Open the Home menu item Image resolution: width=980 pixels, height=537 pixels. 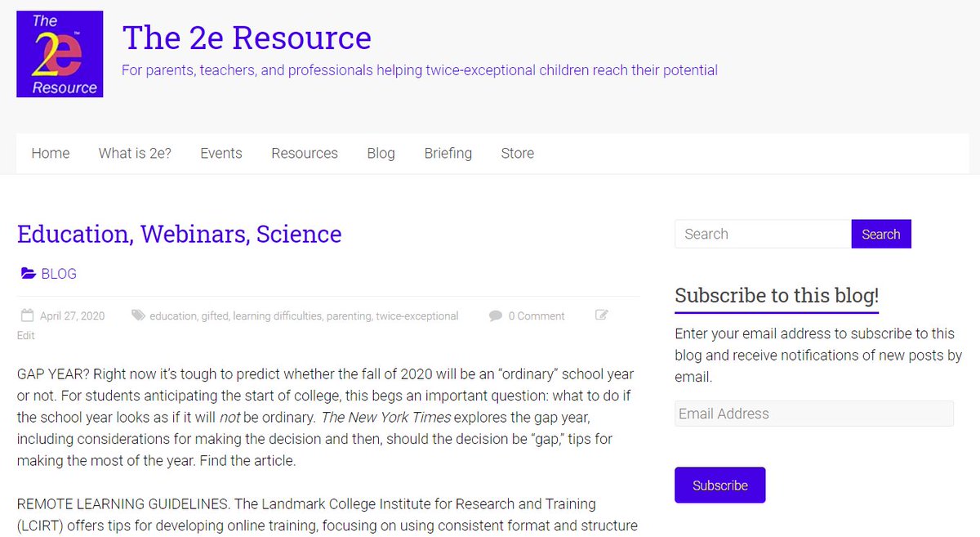(x=51, y=153)
